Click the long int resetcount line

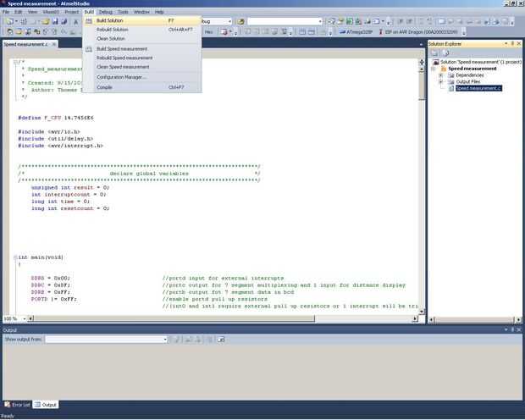click(x=70, y=208)
